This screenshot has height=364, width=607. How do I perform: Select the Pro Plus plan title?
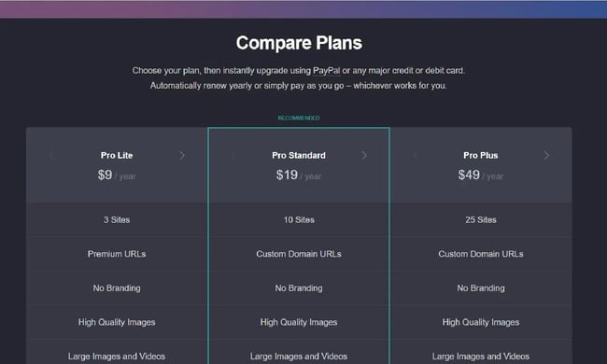[x=481, y=156]
